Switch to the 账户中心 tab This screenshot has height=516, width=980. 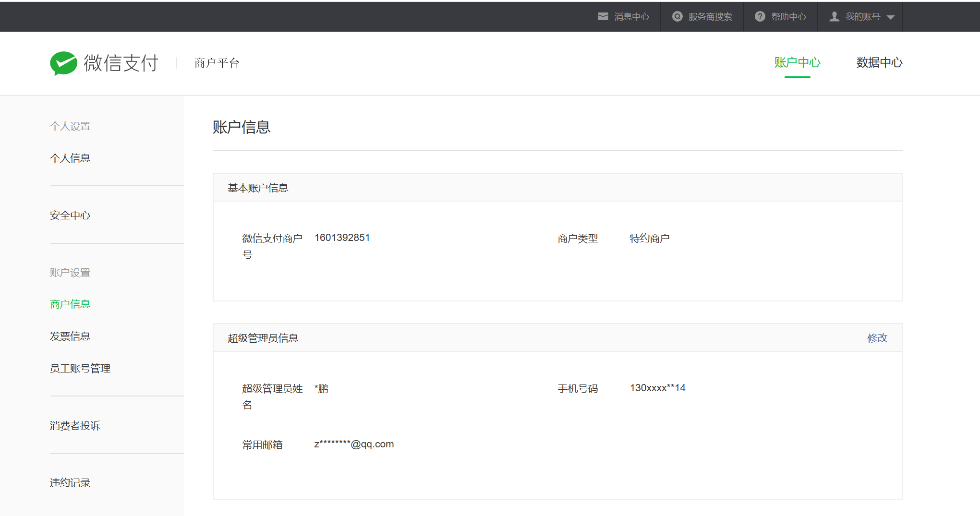797,62
